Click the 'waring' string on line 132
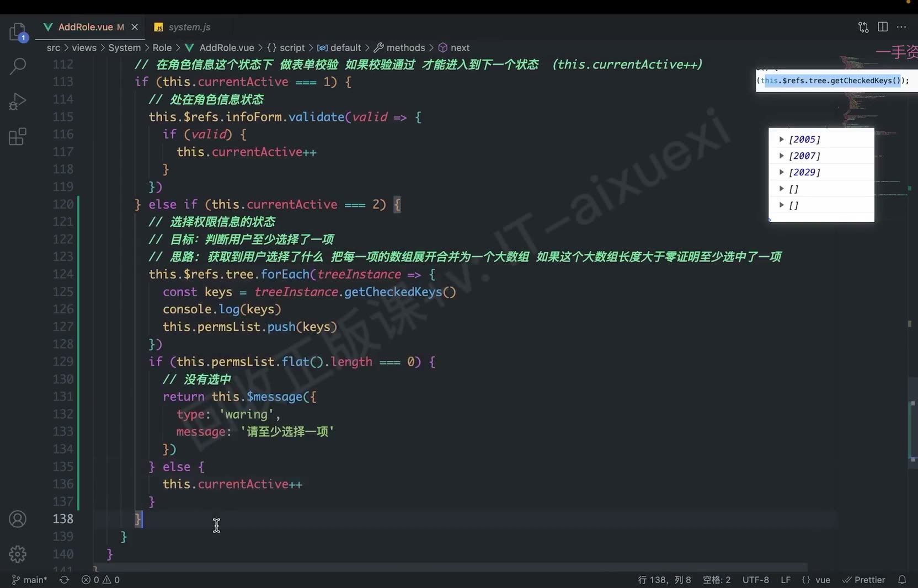Viewport: 918px width, 588px height. point(246,414)
